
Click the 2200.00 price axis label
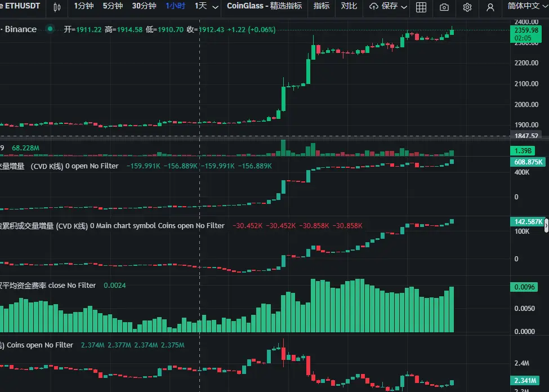pyautogui.click(x=526, y=63)
